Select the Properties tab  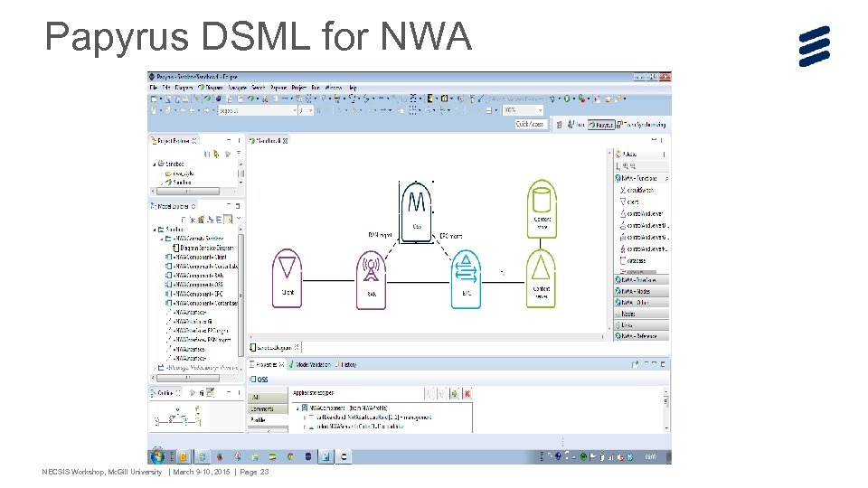[x=266, y=364]
